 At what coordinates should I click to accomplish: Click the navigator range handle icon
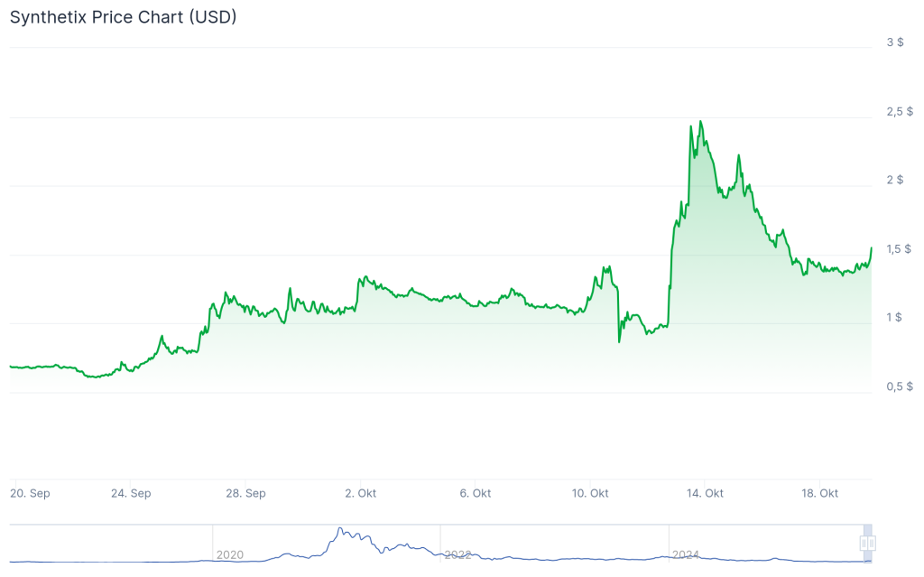click(x=868, y=543)
